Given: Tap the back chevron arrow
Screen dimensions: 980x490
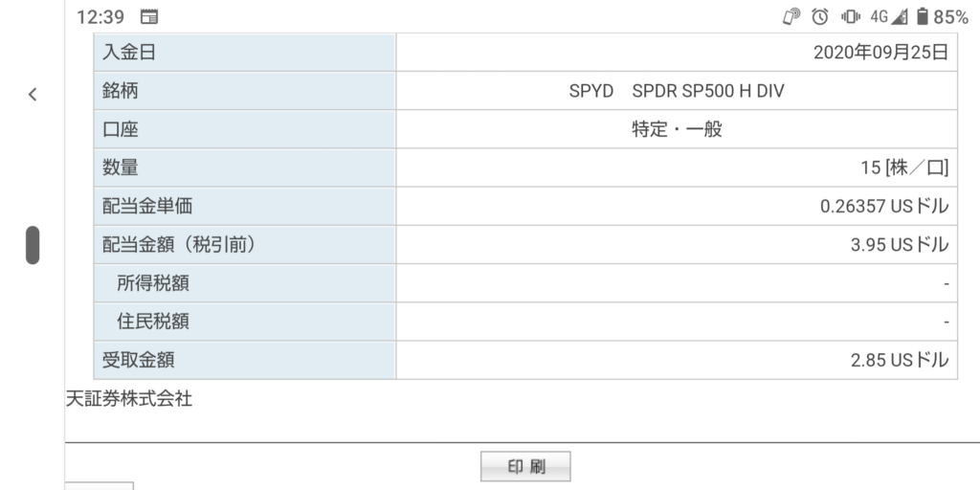Looking at the screenshot, I should pyautogui.click(x=33, y=95).
